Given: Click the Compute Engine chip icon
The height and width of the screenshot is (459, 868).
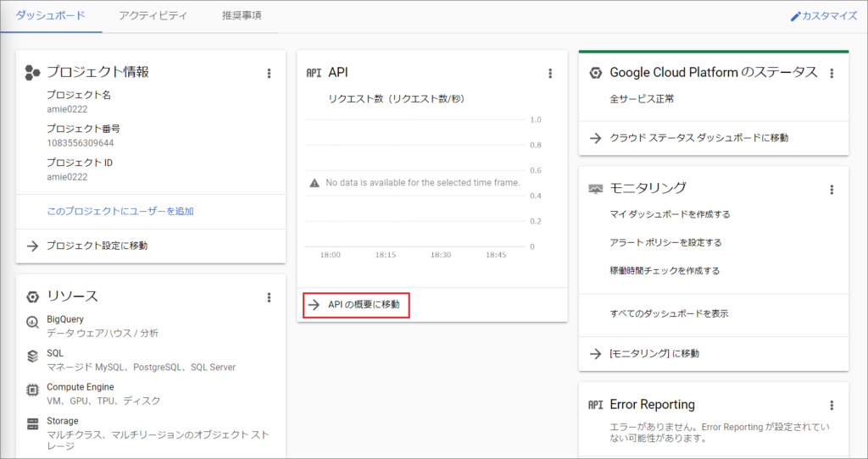Looking at the screenshot, I should pos(33,390).
